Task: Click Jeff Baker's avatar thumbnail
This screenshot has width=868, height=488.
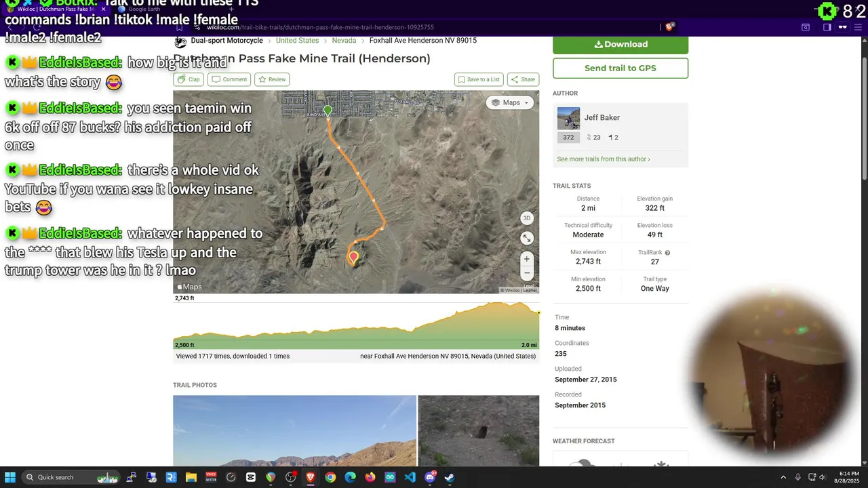Action: coord(568,118)
